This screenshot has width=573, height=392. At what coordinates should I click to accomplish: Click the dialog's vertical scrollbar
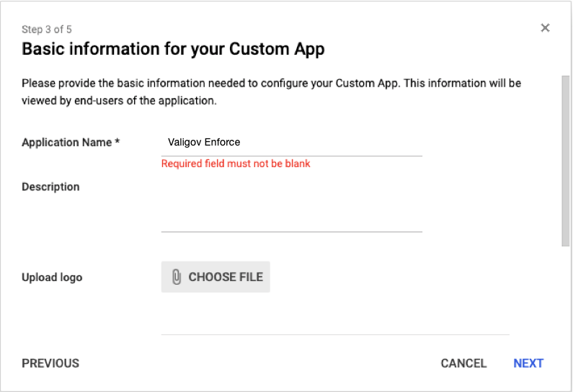(565, 161)
